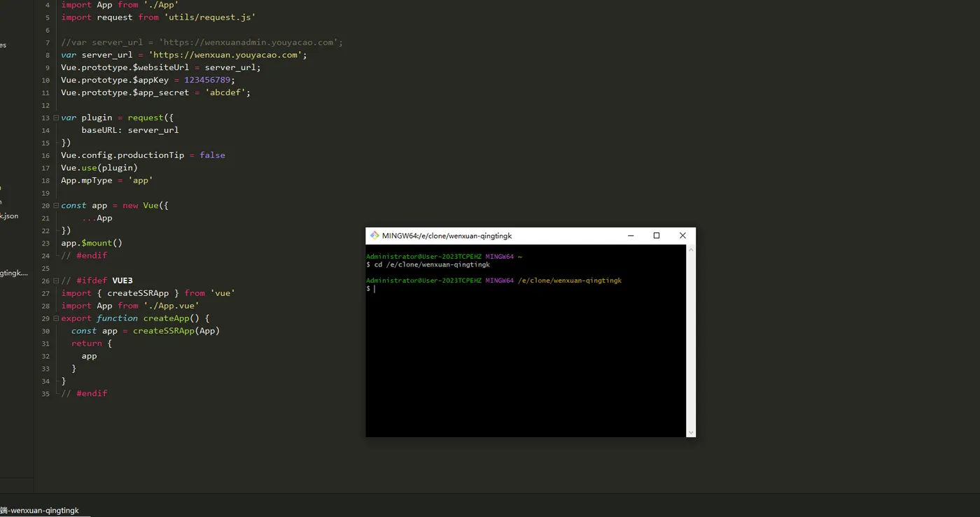The image size is (980, 517).
Task: Click the 'https://wenxuan.youyacao.com' string on line 8
Action: coord(225,55)
